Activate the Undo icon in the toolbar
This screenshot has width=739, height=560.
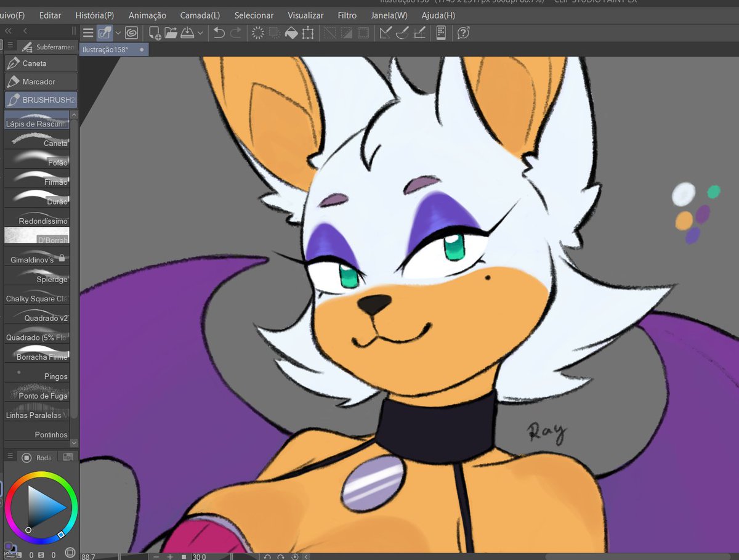(x=219, y=33)
